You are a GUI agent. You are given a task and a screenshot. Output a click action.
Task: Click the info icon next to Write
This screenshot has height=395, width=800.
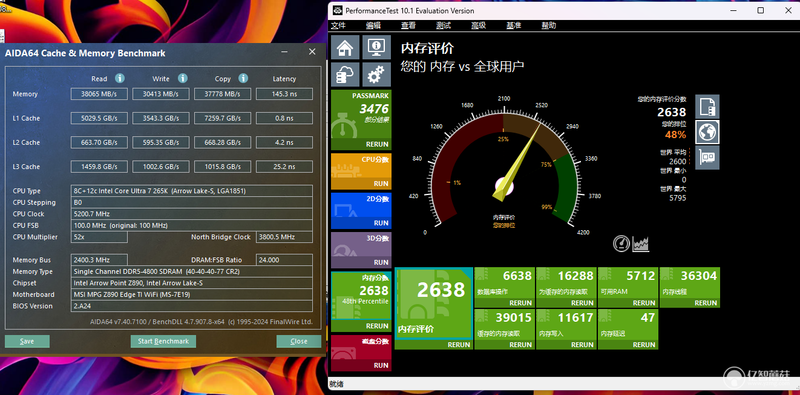[183, 78]
